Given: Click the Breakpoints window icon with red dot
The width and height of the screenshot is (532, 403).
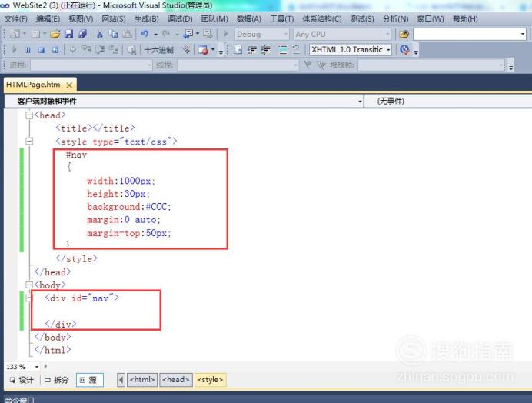Looking at the screenshot, I should (203, 50).
